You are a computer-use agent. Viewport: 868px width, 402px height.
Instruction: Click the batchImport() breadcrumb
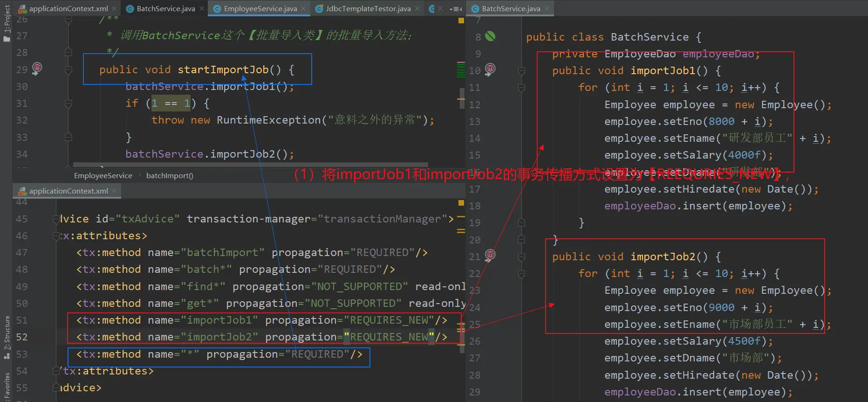(x=170, y=175)
